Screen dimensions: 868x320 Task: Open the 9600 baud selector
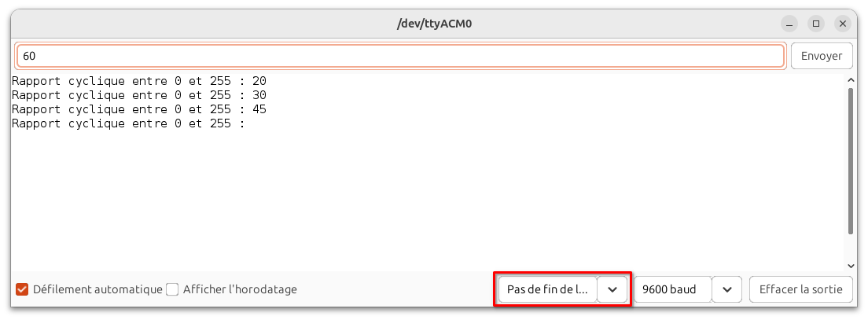click(x=673, y=289)
